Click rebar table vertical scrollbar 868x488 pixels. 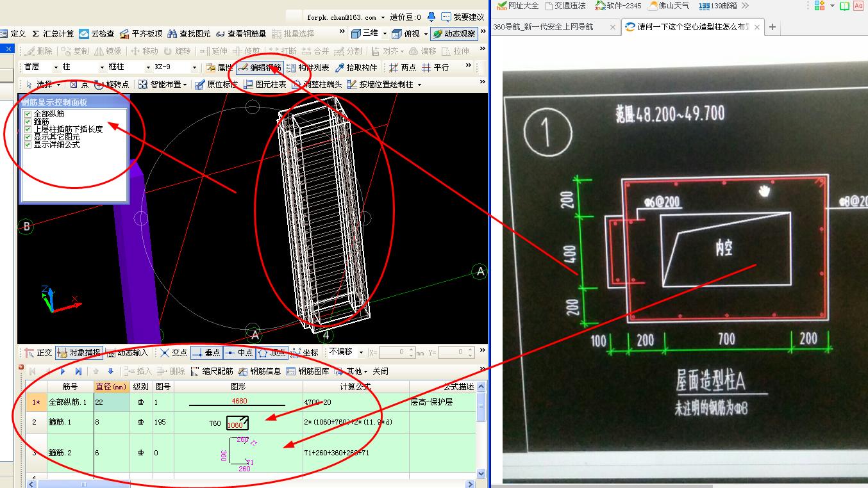pos(481,430)
